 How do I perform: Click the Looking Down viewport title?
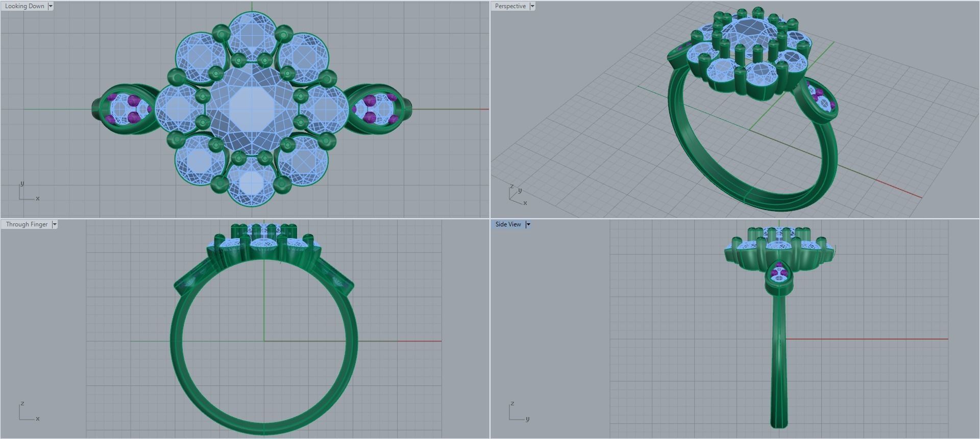(24, 6)
